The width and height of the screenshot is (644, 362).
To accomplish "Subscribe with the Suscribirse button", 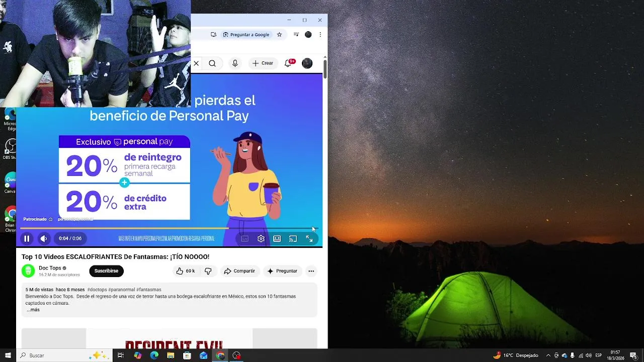I will pos(106,271).
